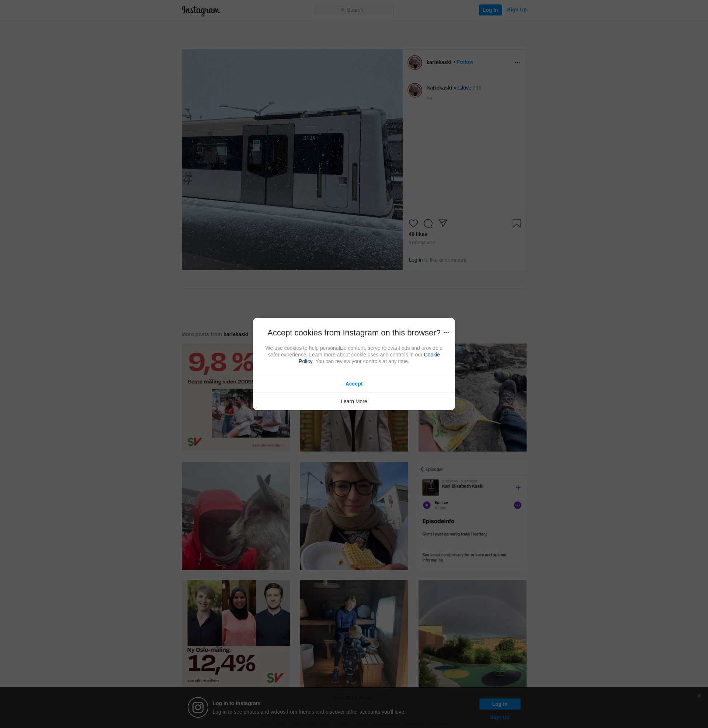Click the Instagram logo in header
Image resolution: width=708 pixels, height=728 pixels.
201,10
